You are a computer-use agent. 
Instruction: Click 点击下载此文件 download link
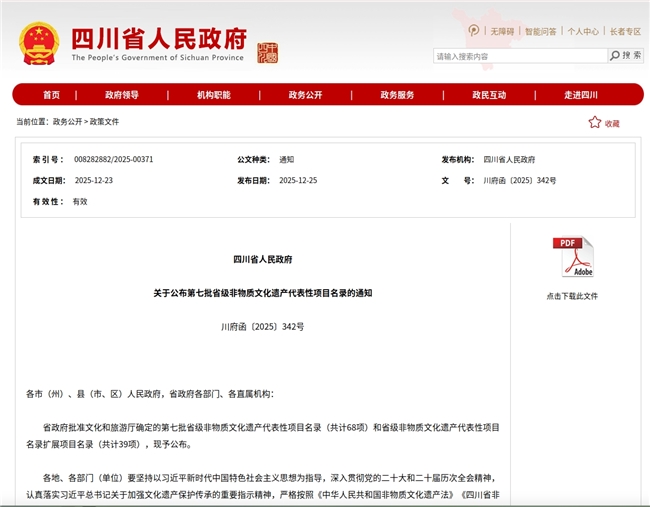572,296
